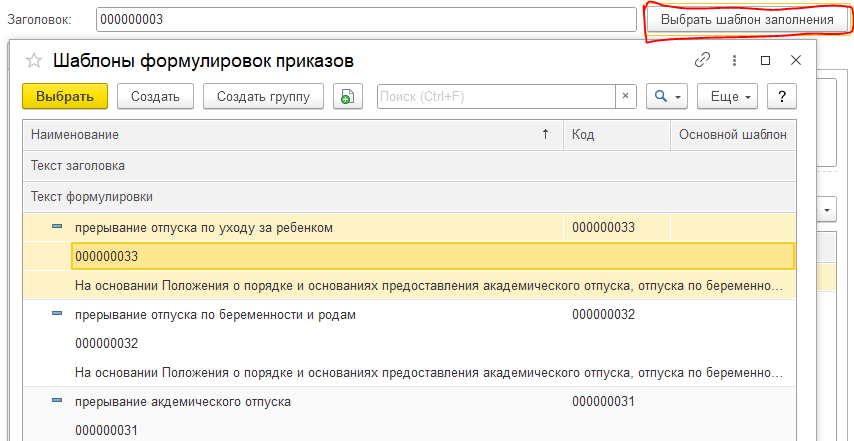
Task: Copy link via chain icon
Action: [703, 60]
